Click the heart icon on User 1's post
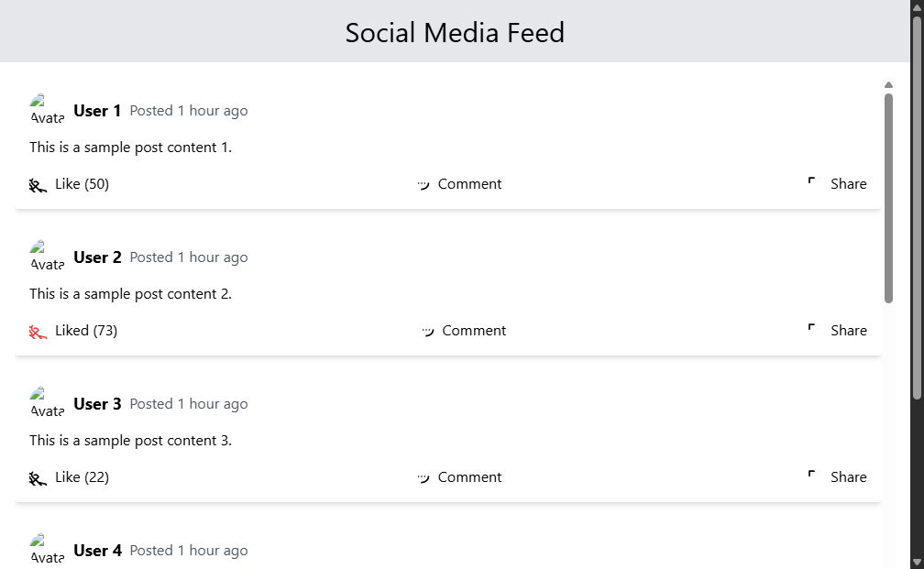924x569 pixels. [38, 185]
